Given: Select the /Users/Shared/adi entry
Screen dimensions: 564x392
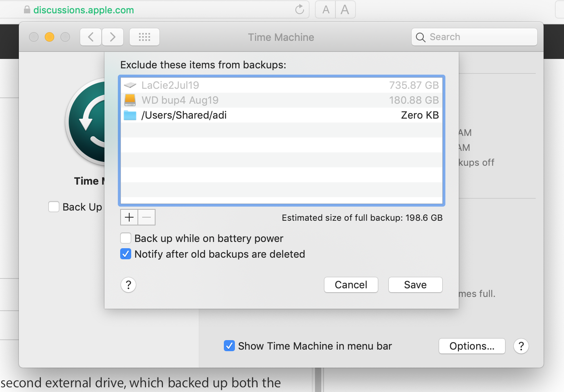Looking at the screenshot, I should (x=184, y=115).
